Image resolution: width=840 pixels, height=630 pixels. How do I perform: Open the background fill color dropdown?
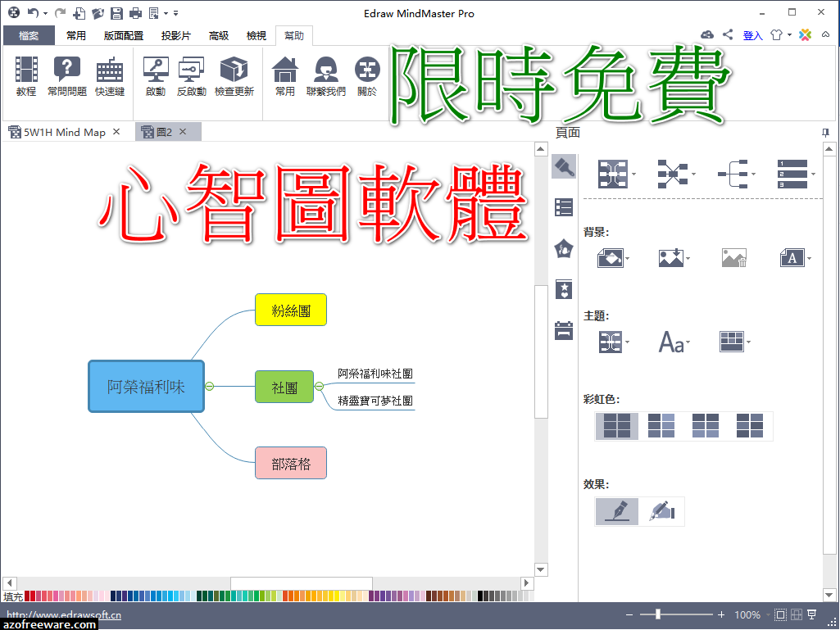click(x=613, y=258)
